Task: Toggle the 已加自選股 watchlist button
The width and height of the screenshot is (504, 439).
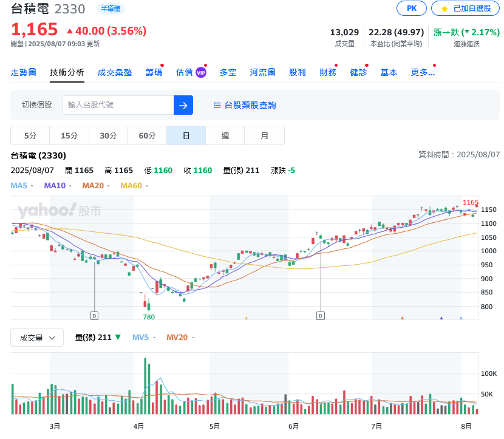Action: 465,9
